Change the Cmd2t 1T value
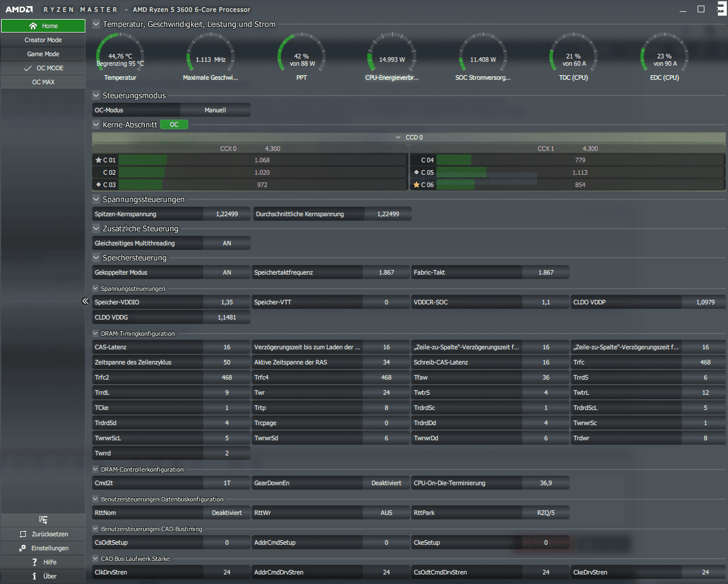The height and width of the screenshot is (584, 728). click(227, 483)
